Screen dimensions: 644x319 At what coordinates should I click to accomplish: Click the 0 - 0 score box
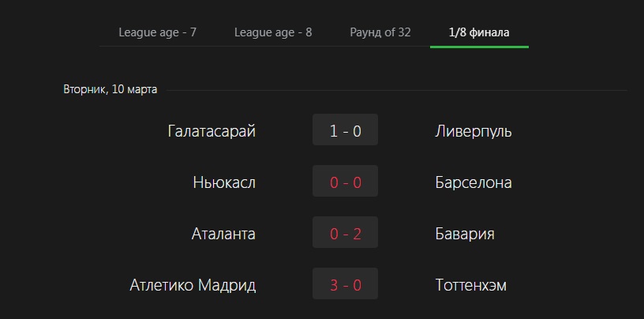345,181
